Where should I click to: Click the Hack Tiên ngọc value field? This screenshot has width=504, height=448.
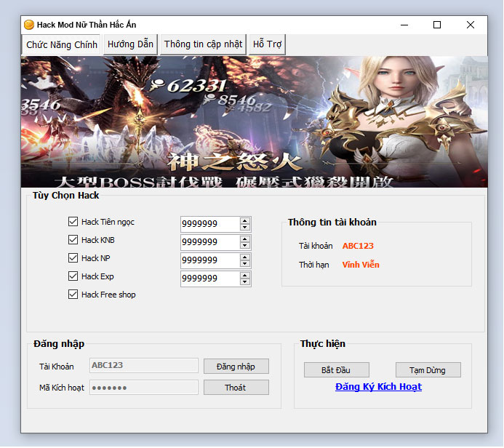coord(210,224)
